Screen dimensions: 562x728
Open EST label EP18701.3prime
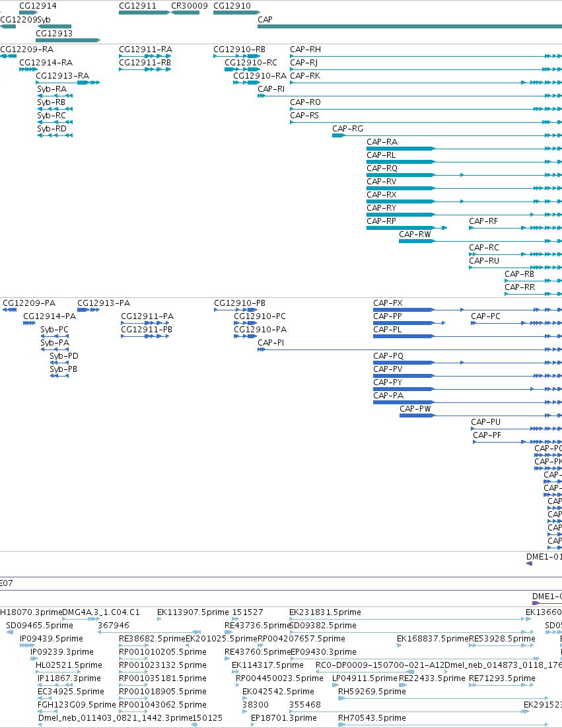pyautogui.click(x=284, y=718)
